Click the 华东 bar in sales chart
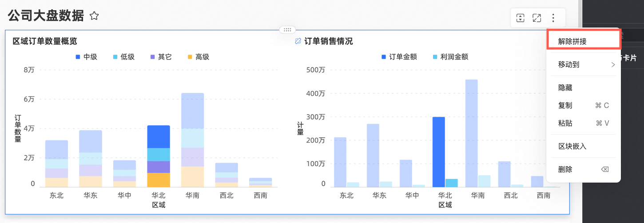The width and height of the screenshot is (644, 223). point(373,155)
